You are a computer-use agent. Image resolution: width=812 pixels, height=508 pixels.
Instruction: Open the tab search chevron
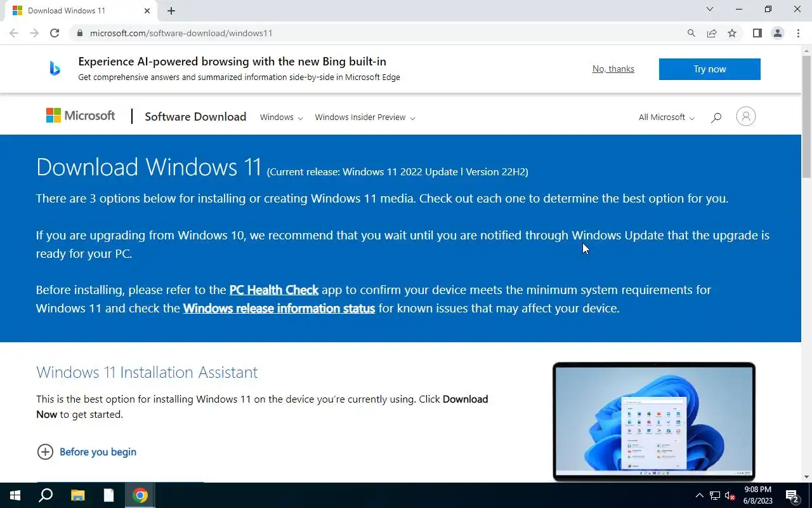(x=710, y=10)
